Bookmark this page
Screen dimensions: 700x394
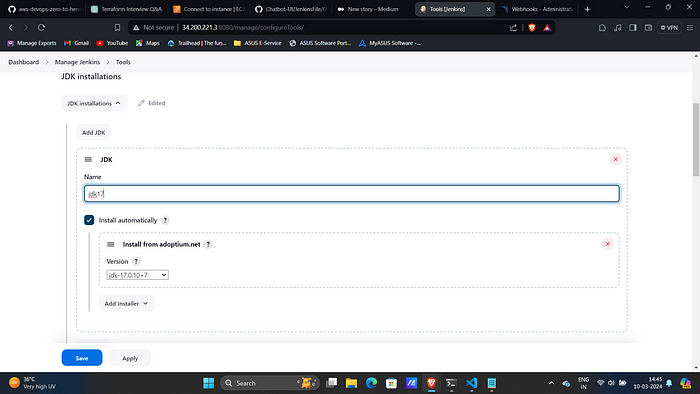[117, 28]
